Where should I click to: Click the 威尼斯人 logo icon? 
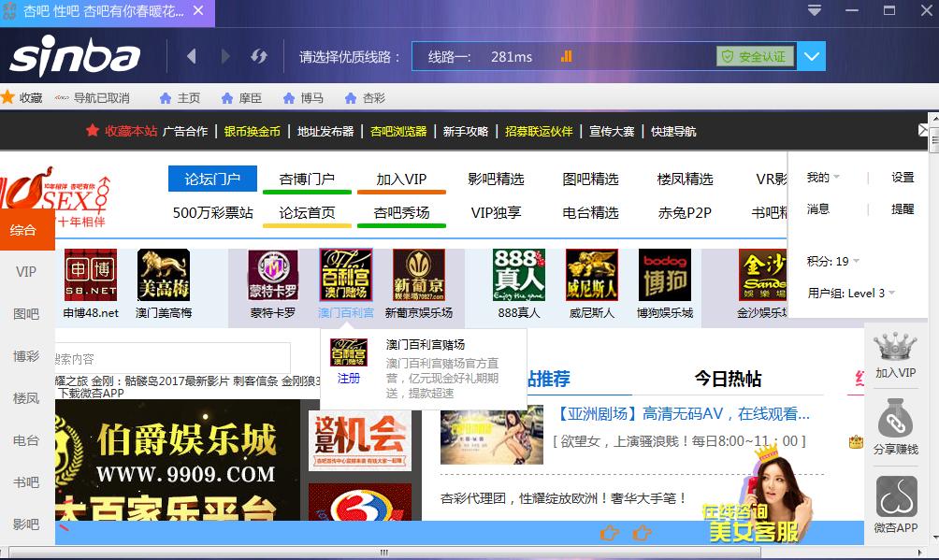click(x=592, y=275)
